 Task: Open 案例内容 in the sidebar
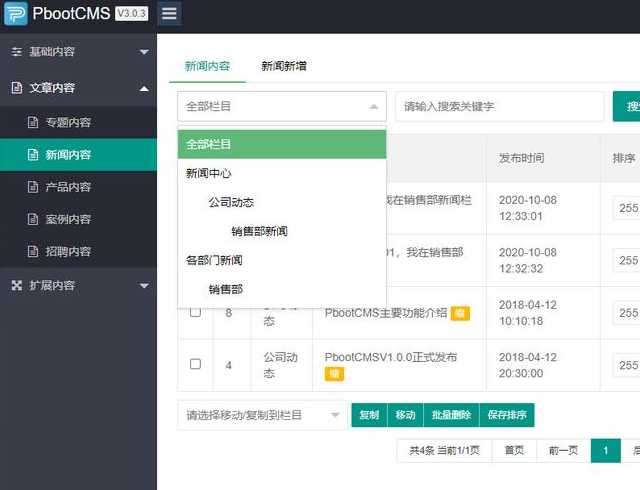78,219
